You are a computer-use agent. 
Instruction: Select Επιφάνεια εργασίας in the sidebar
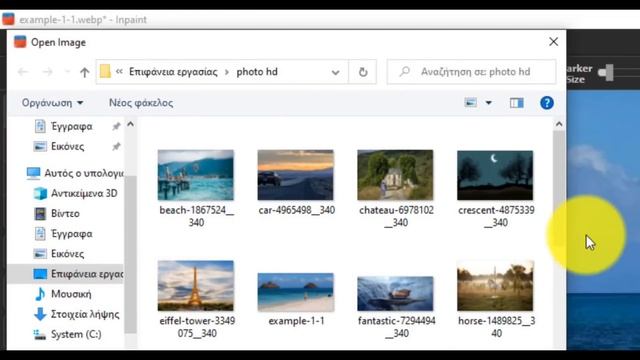coord(65,273)
